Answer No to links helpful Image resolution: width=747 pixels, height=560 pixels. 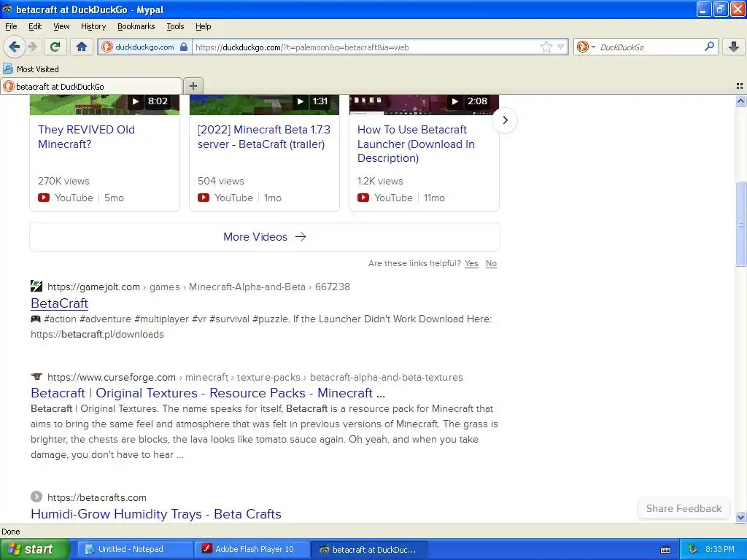(x=491, y=263)
